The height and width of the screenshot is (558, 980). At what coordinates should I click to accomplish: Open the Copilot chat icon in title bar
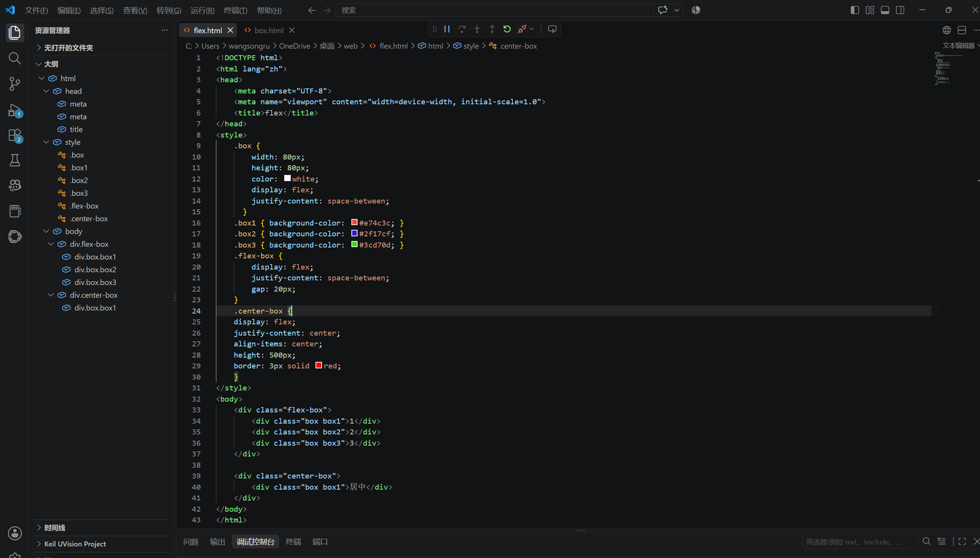(x=663, y=10)
